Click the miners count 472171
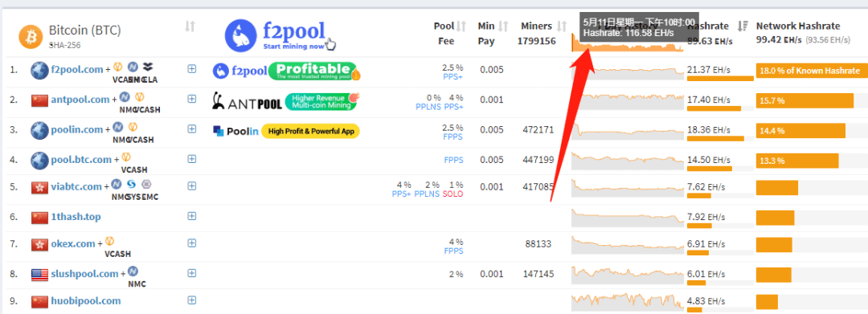 [x=538, y=130]
